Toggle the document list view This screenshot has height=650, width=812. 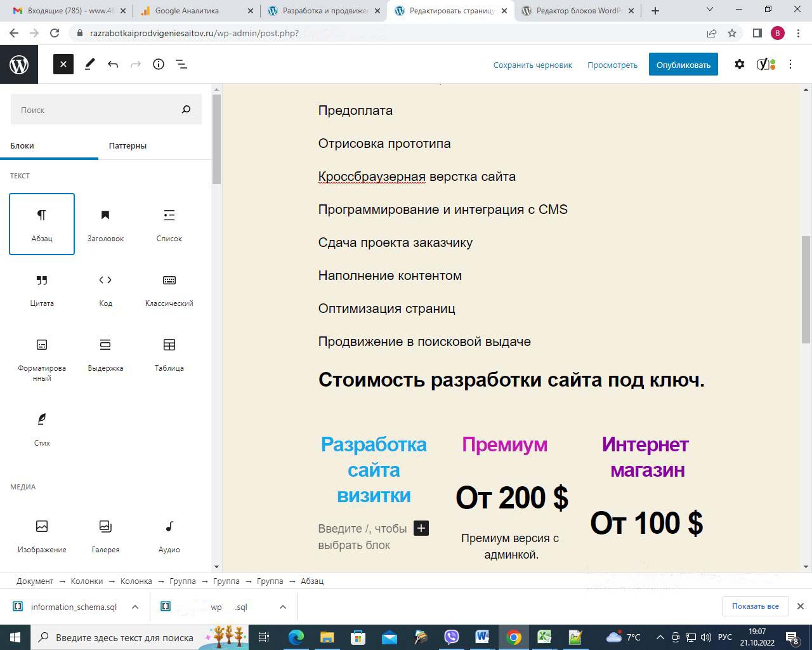181,64
